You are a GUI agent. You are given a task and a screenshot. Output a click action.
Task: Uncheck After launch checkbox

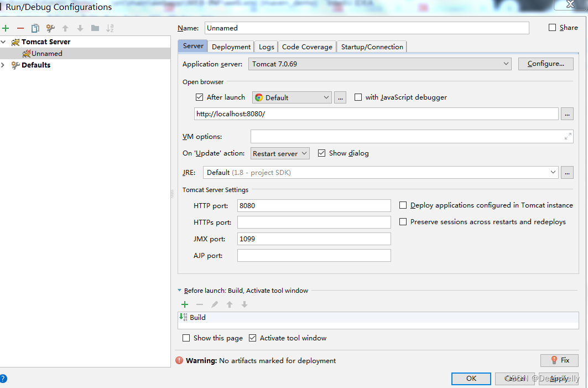click(199, 97)
